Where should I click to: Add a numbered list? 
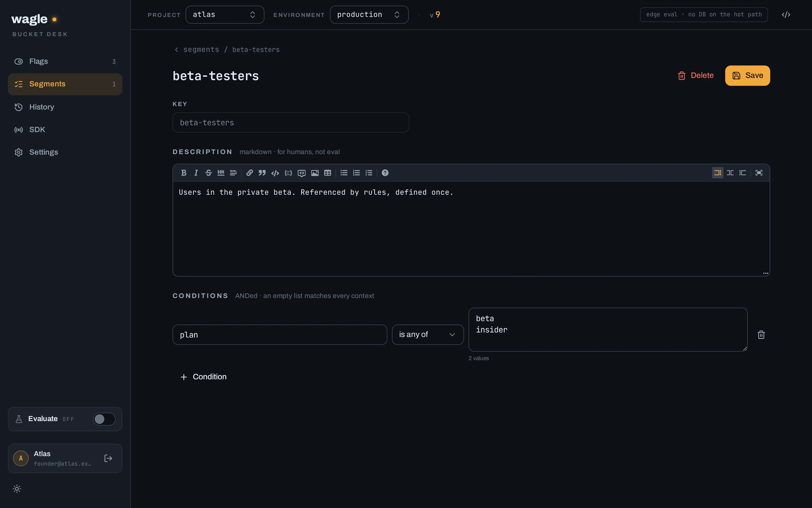click(x=356, y=173)
